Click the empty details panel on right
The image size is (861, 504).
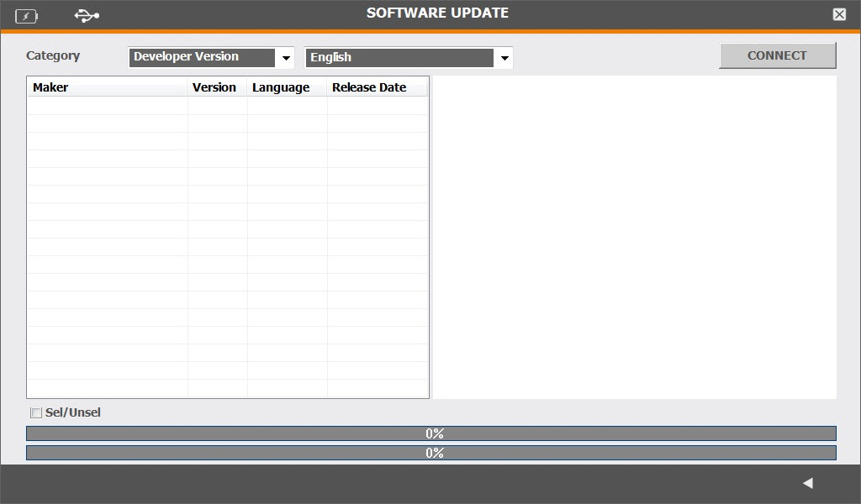coord(635,237)
